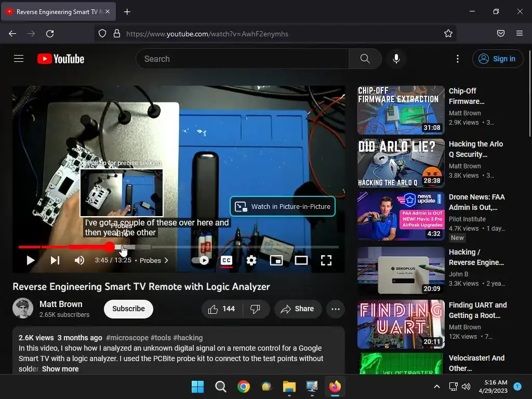Open Finding UART and Getting a Root title
The image size is (532, 399).
(478, 310)
